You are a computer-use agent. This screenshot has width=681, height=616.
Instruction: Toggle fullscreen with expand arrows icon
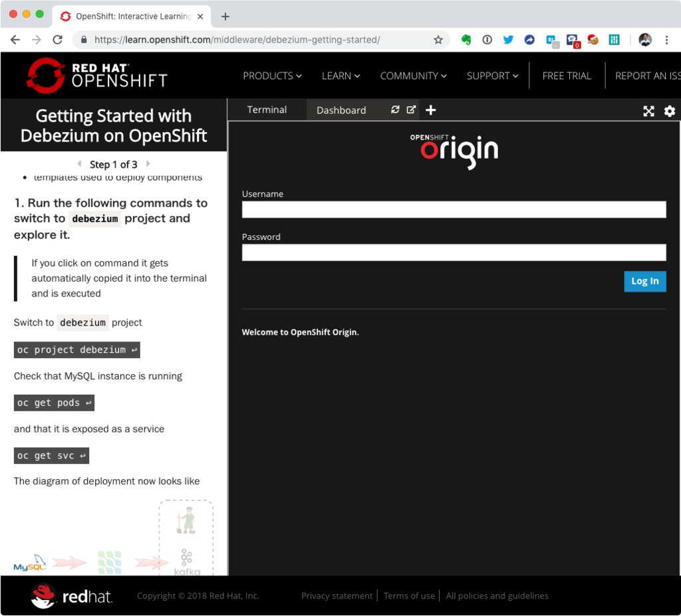point(648,111)
